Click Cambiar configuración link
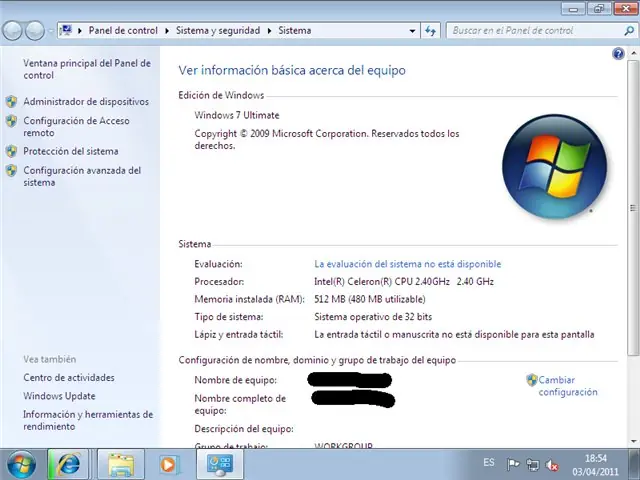 (568, 386)
